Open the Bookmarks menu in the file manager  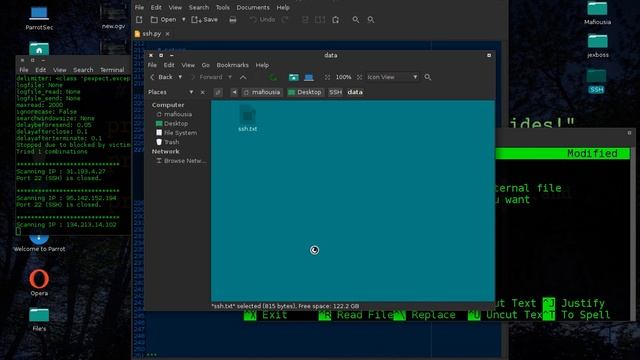coord(232,65)
